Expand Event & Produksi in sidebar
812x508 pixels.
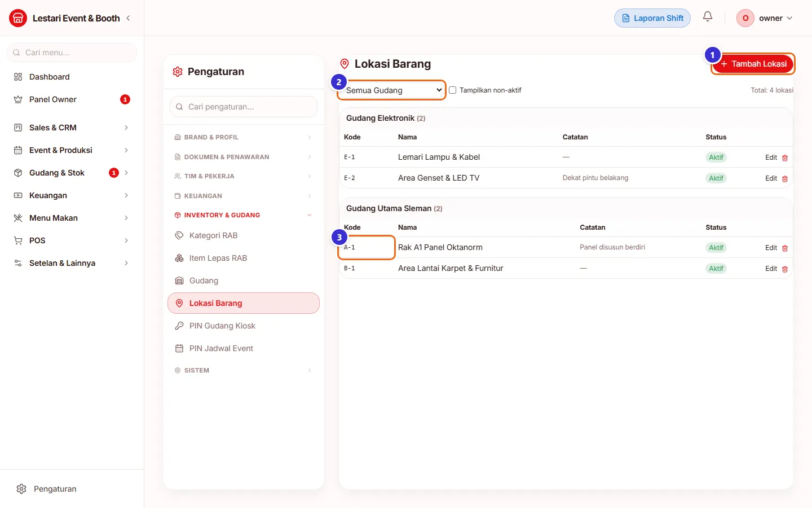point(72,150)
